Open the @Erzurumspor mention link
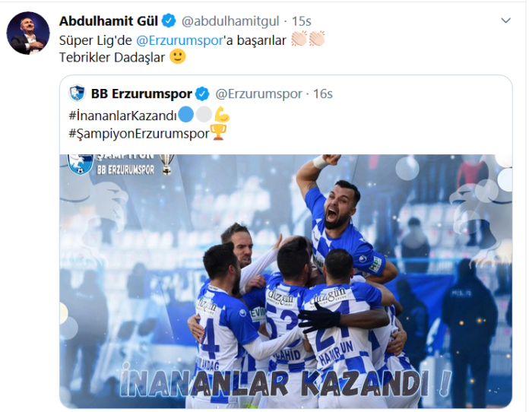532x412 pixels. point(179,40)
